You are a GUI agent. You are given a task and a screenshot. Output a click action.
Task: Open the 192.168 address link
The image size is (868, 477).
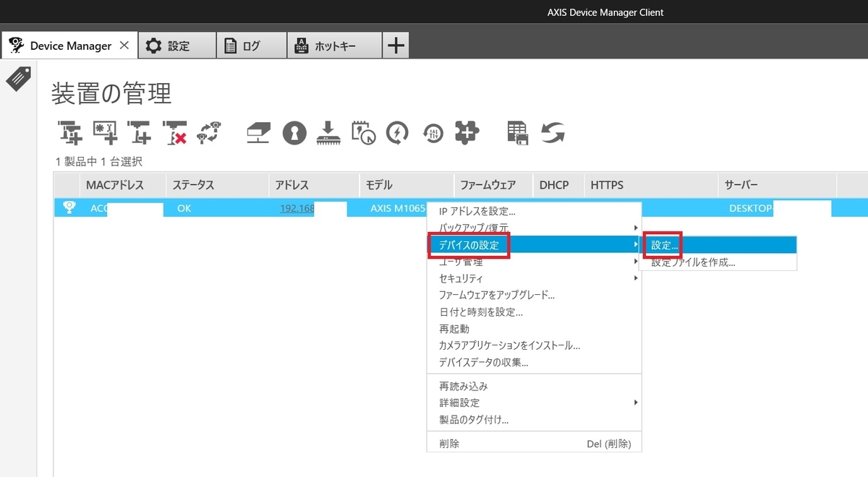point(297,208)
